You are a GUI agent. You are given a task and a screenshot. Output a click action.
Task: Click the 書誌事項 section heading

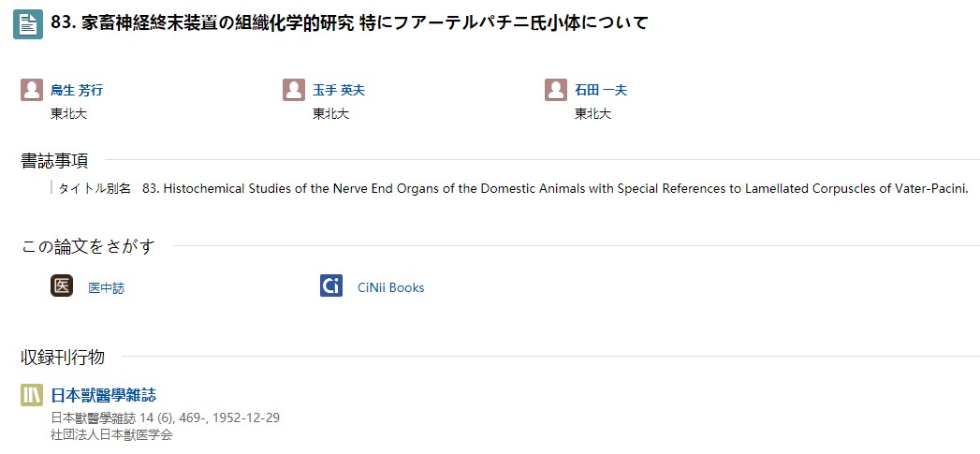tap(54, 161)
